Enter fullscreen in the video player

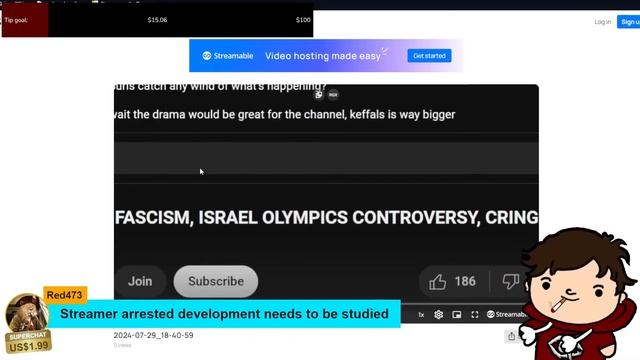coord(474,314)
